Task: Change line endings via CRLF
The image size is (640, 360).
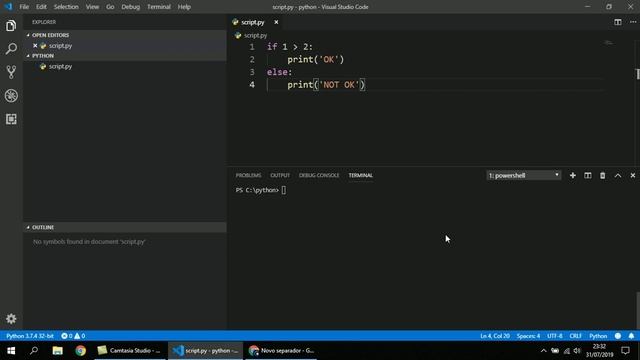Action: click(x=576, y=336)
